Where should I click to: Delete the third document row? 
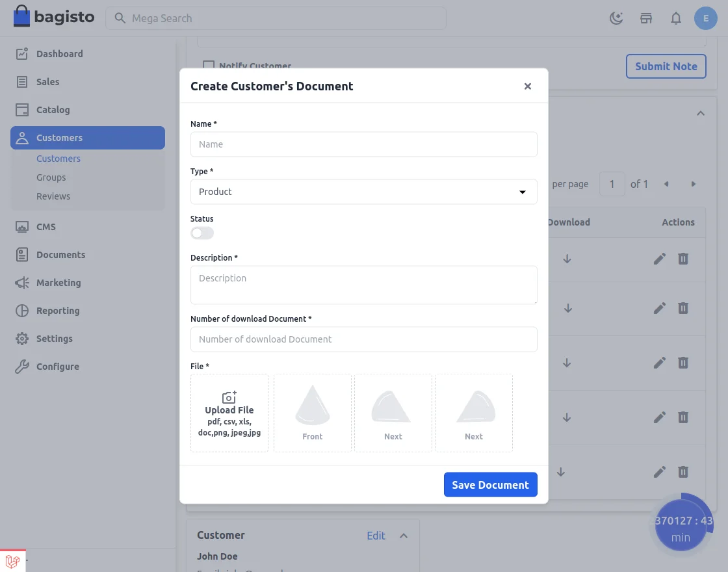[x=683, y=363]
